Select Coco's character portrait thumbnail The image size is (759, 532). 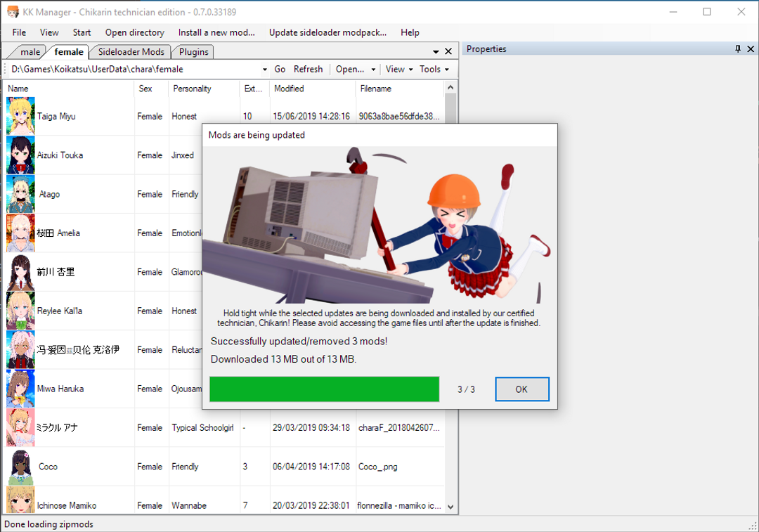(20, 467)
